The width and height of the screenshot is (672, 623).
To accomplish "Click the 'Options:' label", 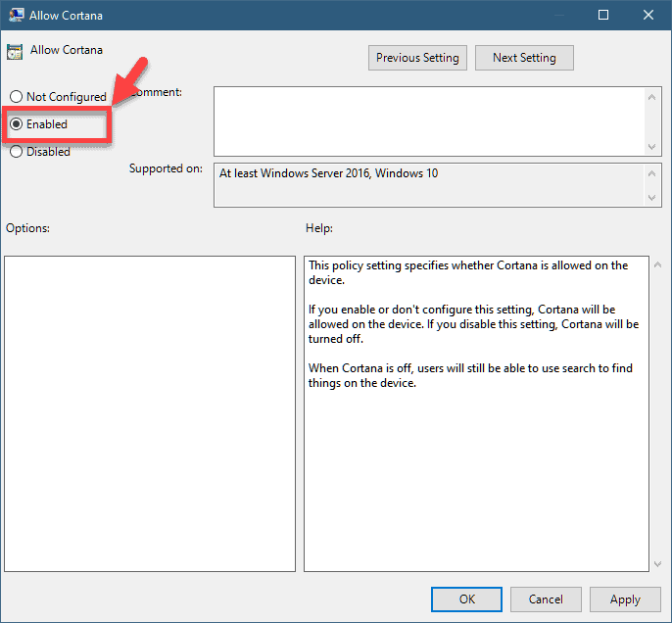I will (27, 228).
